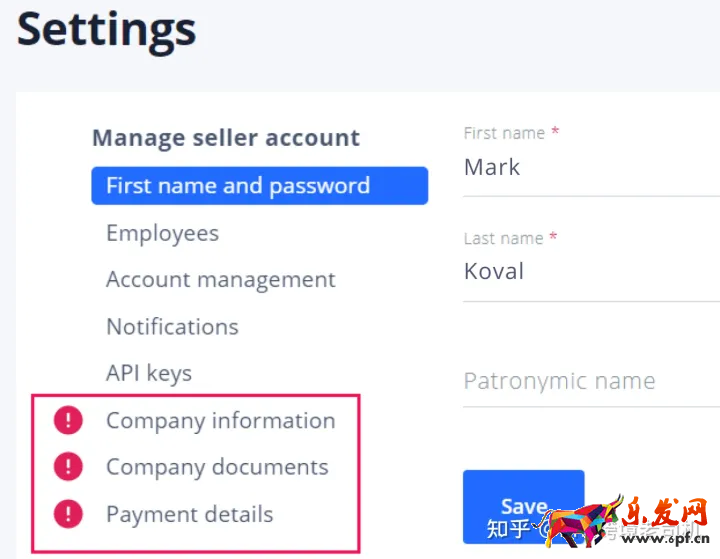Open the Payment details text link
This screenshot has height=559, width=720.
[190, 514]
